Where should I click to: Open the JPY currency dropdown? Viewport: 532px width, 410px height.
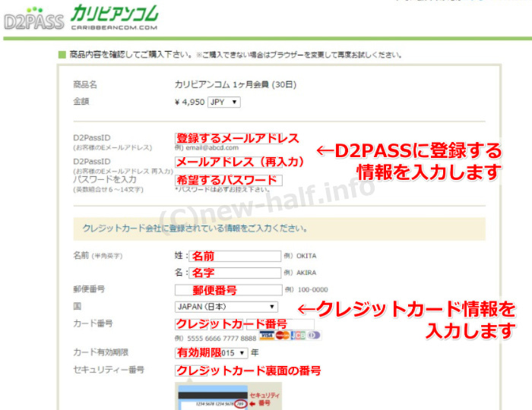point(224,102)
